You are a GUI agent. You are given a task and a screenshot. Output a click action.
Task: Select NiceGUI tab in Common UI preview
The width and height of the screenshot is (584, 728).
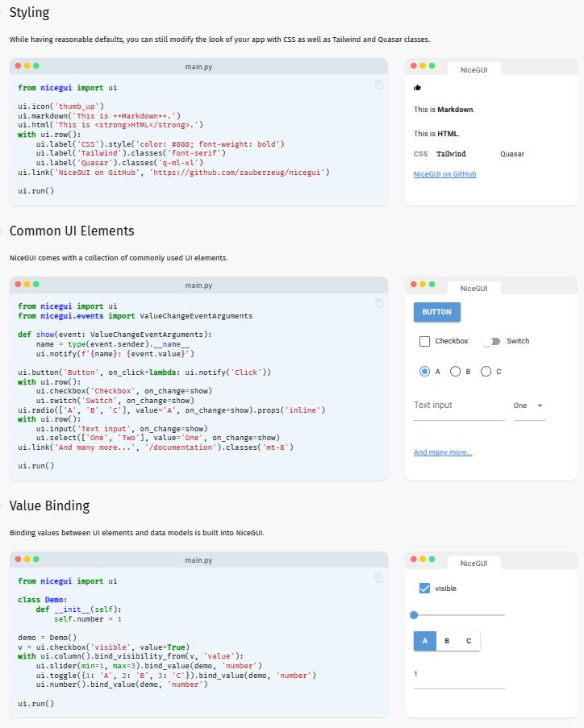(x=473, y=289)
